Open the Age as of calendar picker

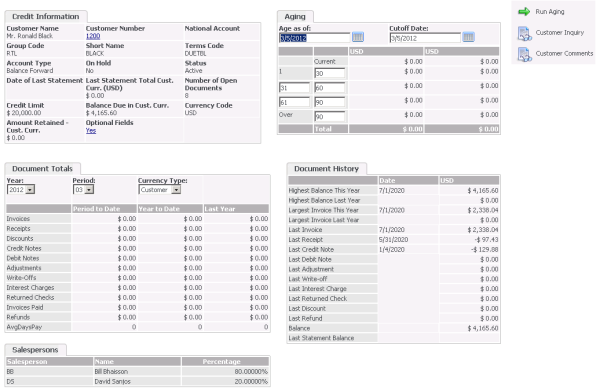click(x=357, y=37)
